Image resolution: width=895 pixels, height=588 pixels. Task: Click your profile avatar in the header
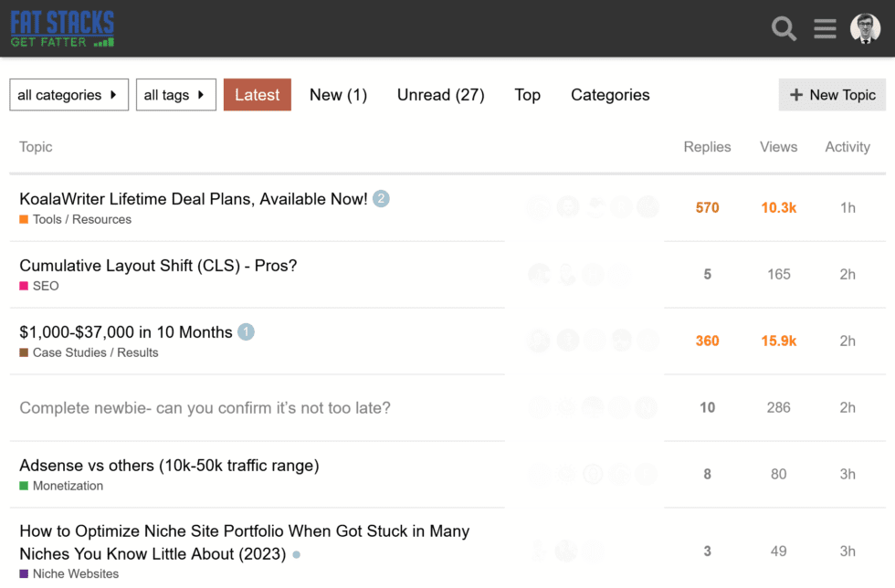pyautogui.click(x=865, y=28)
